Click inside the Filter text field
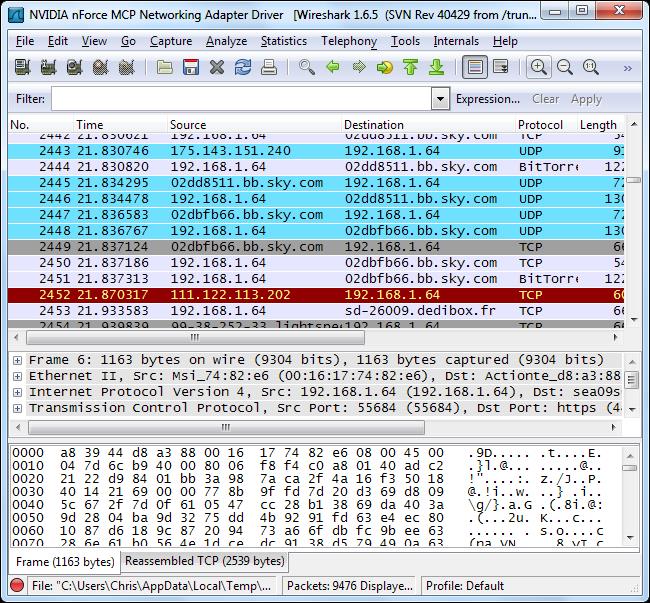Image resolution: width=650 pixels, height=603 pixels. 240,99
